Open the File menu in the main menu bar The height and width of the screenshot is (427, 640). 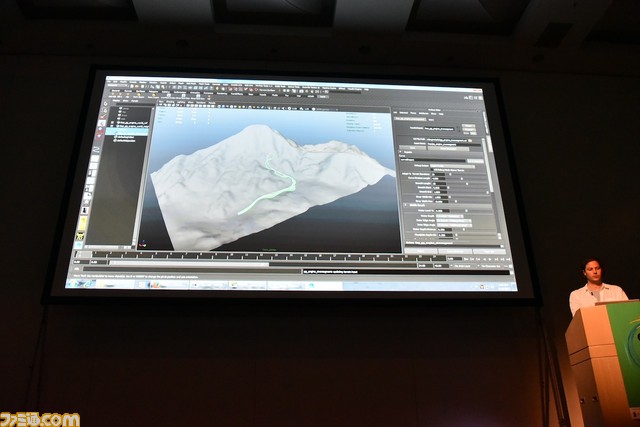(111, 82)
